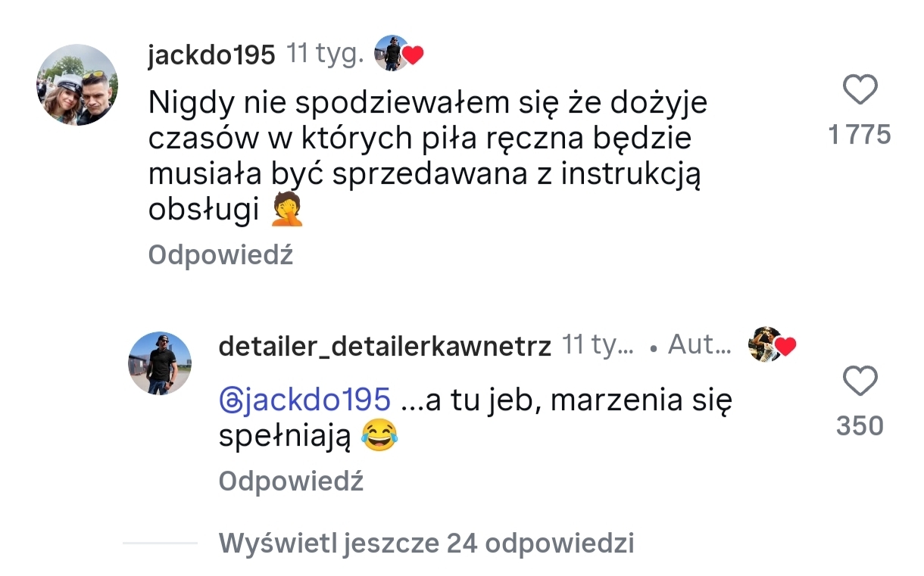Click the creator-liked badge on detailer's reply
This screenshot has width=924, height=576.
pos(772,345)
